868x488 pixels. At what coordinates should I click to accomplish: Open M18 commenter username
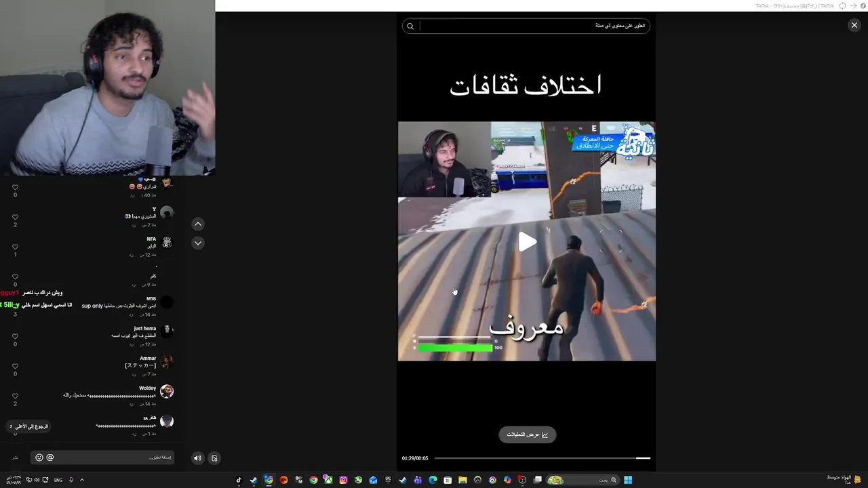(151, 299)
